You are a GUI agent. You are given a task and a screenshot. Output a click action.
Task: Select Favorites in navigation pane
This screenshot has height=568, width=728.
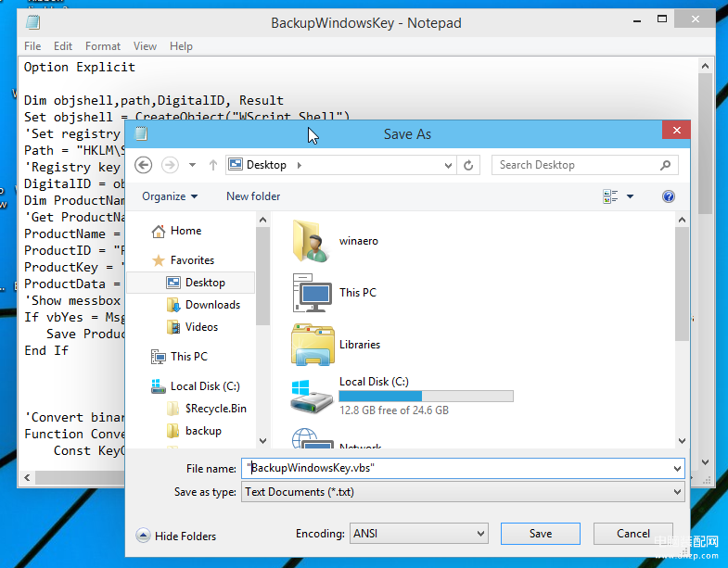(x=184, y=260)
